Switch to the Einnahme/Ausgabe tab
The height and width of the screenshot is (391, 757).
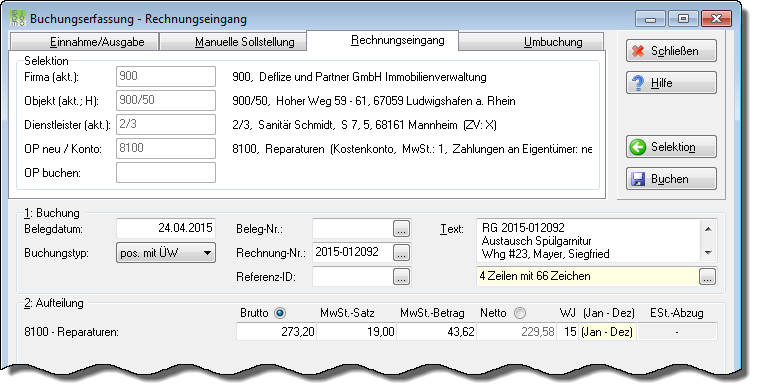84,42
